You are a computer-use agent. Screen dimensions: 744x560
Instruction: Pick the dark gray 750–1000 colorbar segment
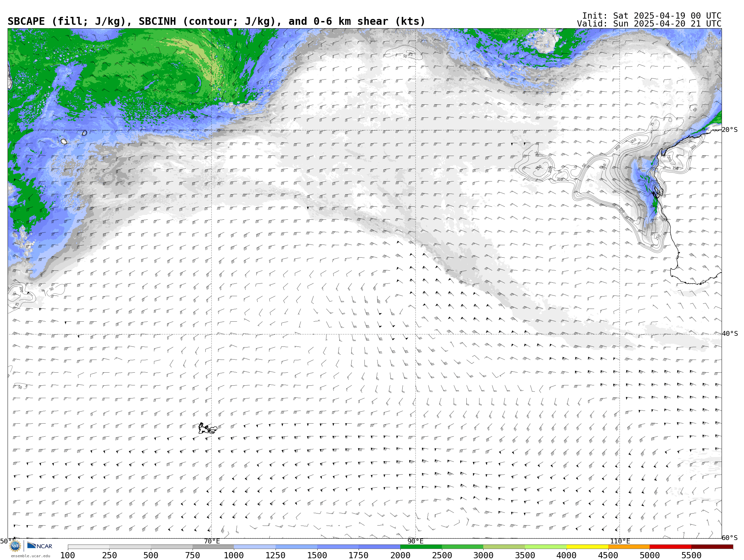(213, 547)
